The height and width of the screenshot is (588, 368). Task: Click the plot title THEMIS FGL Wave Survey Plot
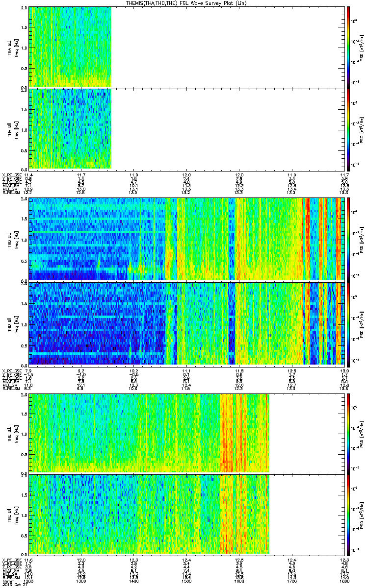coord(186,3)
